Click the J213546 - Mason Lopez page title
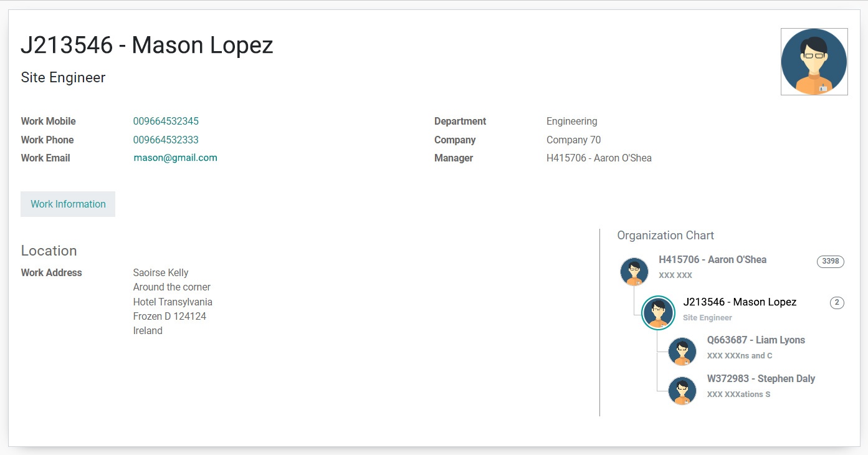Viewport: 868px width, 455px height. (147, 45)
